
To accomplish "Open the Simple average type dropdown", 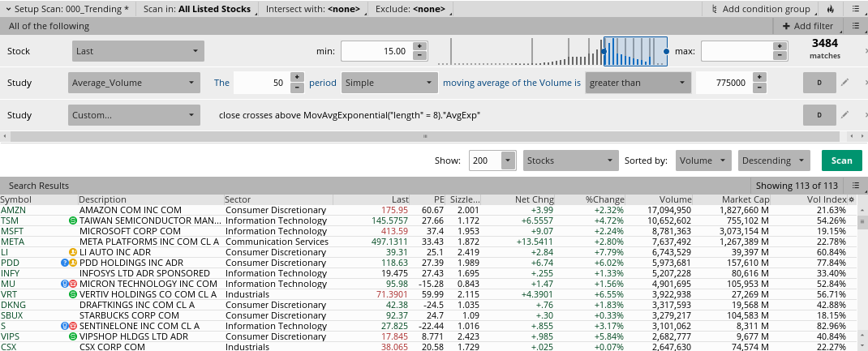I will (x=389, y=83).
